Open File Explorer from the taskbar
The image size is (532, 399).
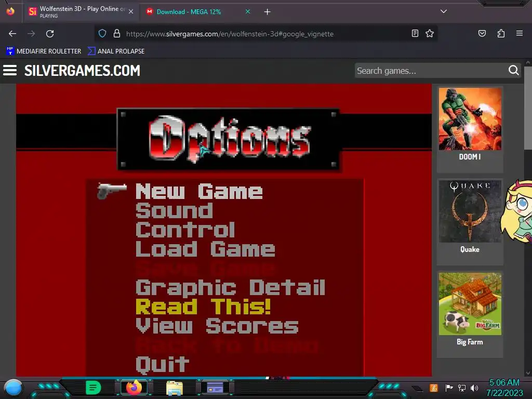tap(175, 388)
